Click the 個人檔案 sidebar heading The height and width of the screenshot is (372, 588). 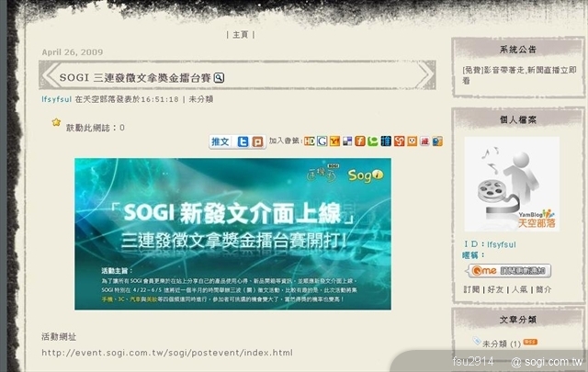point(518,119)
